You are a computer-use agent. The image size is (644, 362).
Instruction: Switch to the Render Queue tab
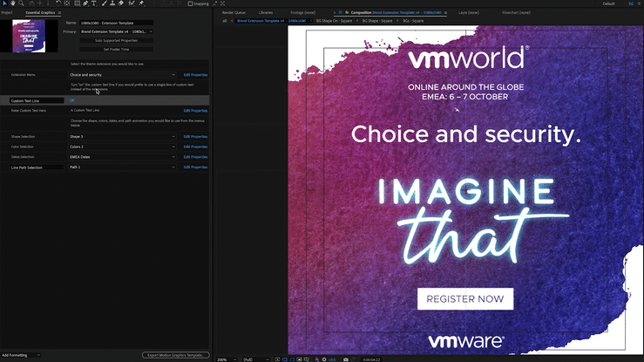[x=234, y=13]
